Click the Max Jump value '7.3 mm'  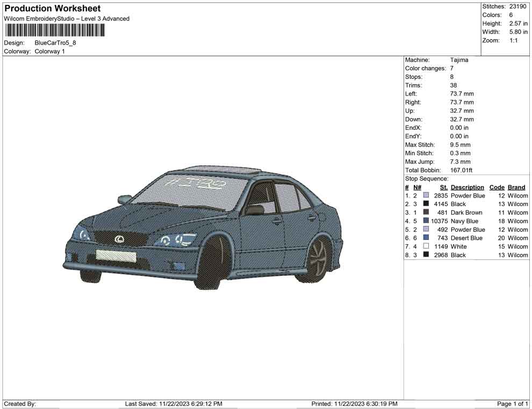tap(461, 162)
